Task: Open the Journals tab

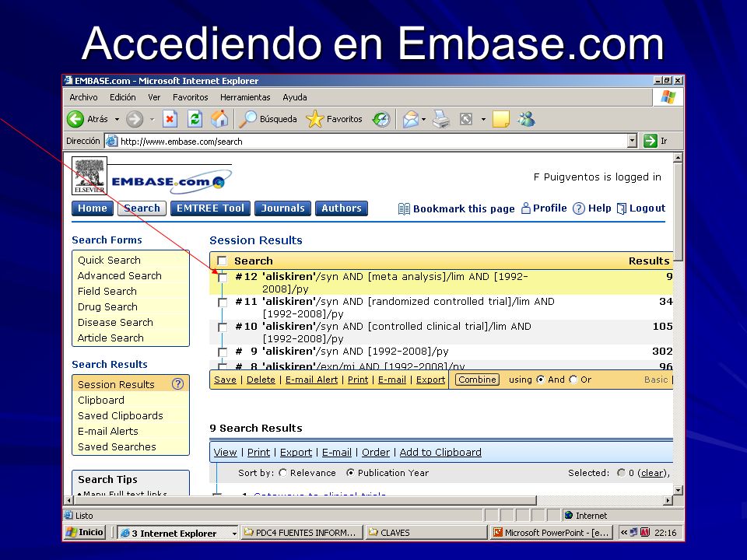Action: (282, 208)
